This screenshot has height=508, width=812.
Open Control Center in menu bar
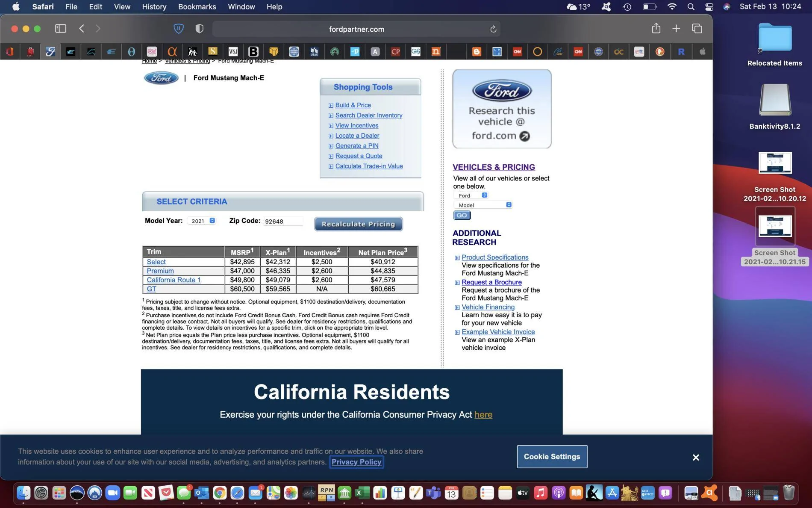pos(709,7)
